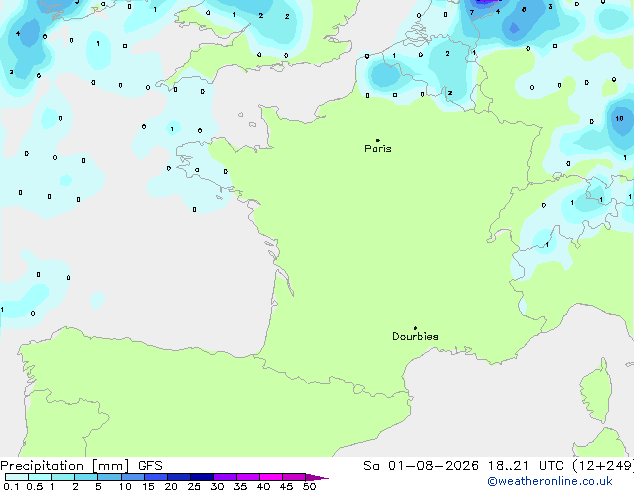Image resolution: width=634 pixels, height=490 pixels.
Task: Click the '(12+249)' forecast offset text
Action: (603, 466)
